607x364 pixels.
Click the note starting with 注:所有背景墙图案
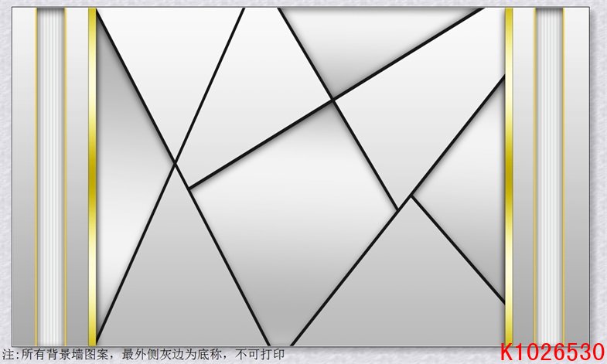point(144,354)
